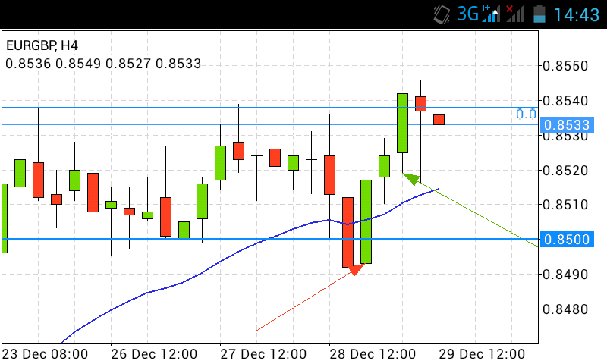Tap the 0.8480 price axis label

click(x=565, y=309)
